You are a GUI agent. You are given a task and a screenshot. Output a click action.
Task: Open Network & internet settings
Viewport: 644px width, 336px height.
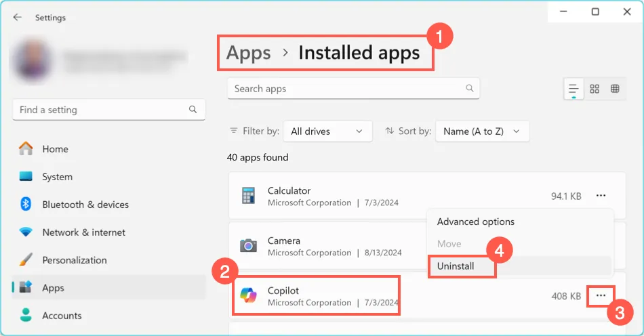click(109, 232)
